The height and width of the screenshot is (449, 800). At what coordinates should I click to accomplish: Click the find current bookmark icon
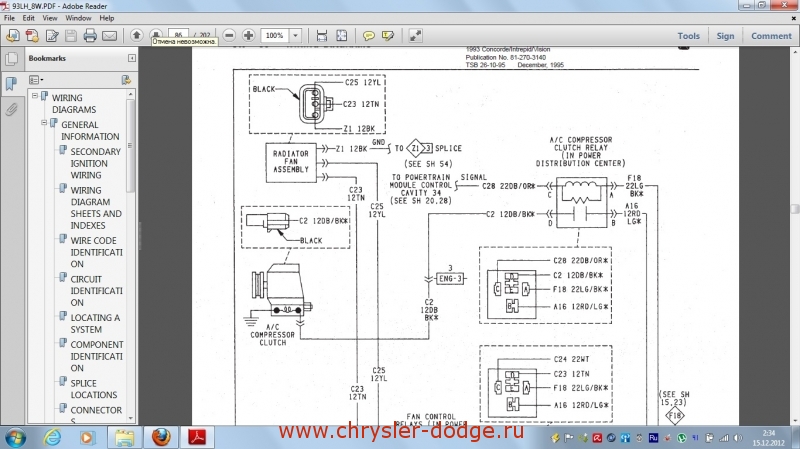(126, 80)
